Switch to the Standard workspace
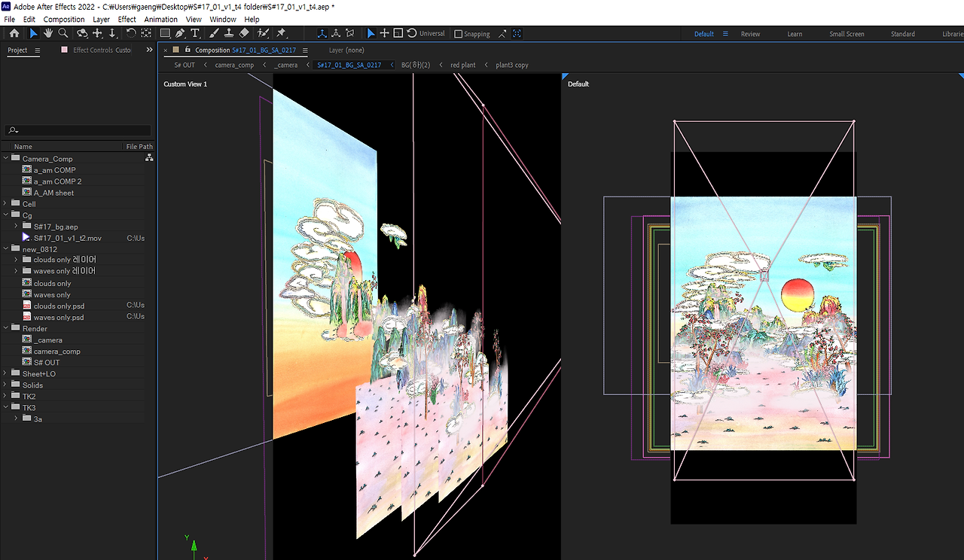 (903, 34)
